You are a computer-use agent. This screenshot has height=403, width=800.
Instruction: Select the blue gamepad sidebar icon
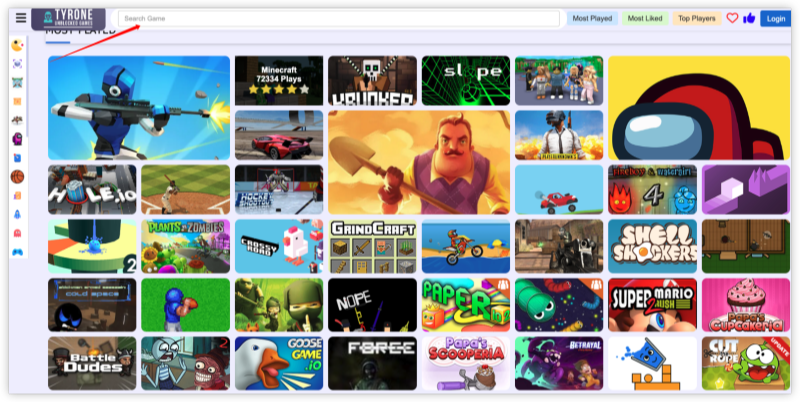[x=17, y=252]
